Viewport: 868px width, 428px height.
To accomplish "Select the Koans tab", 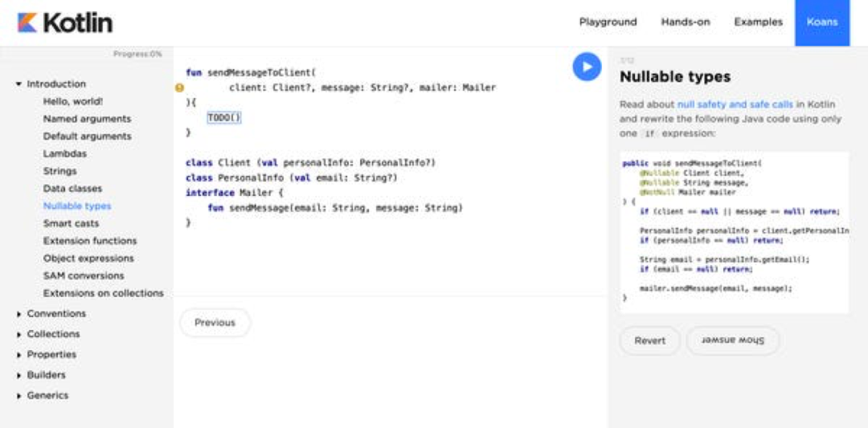I will 822,22.
